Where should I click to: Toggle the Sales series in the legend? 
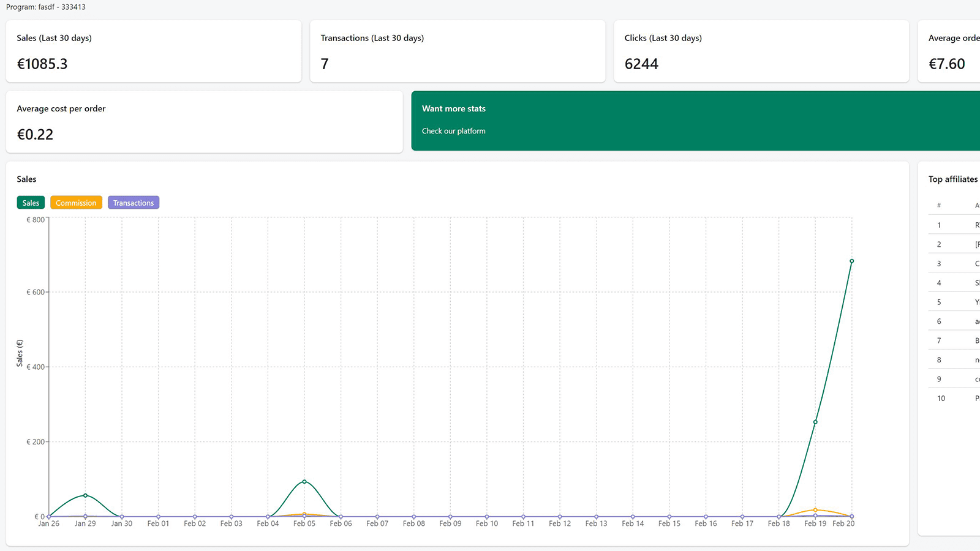(30, 203)
